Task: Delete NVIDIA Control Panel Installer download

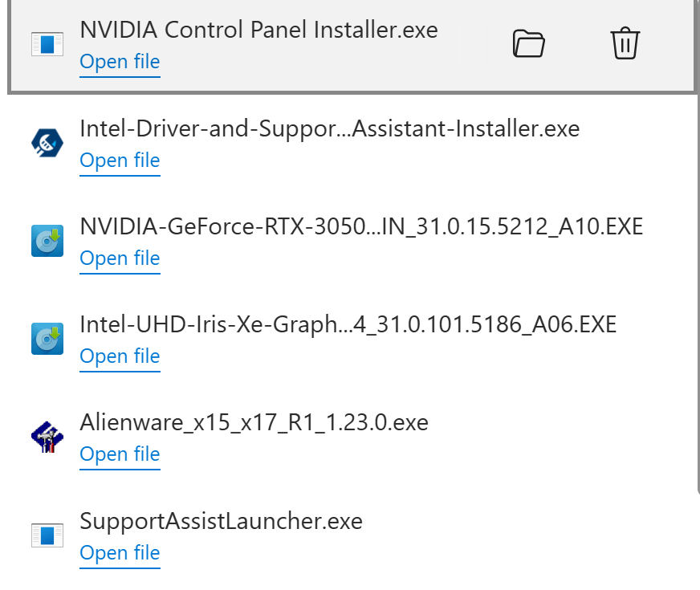Action: point(625,43)
